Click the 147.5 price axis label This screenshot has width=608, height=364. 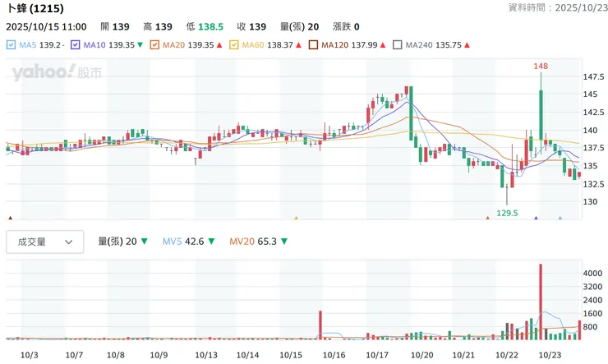coord(594,76)
